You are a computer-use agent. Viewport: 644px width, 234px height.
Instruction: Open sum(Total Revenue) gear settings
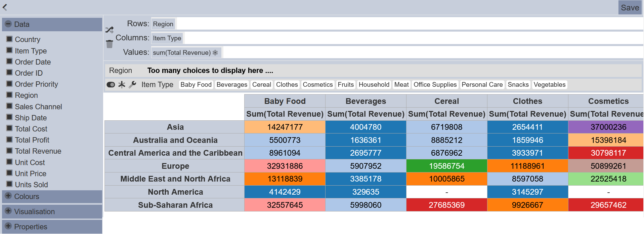point(215,52)
